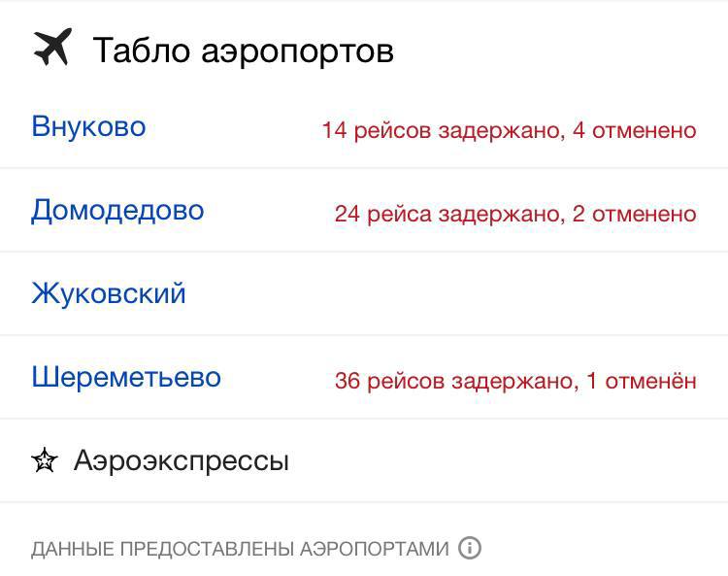This screenshot has height=576, width=728.
Task: Open the Домодедово airport board
Action: (117, 211)
